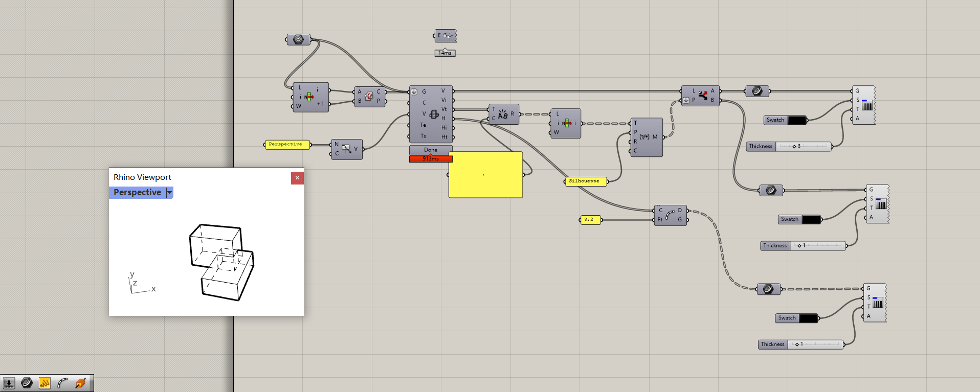Select the hexagonal geometry parameter toolbar icon
980x392 pixels.
click(x=27, y=383)
